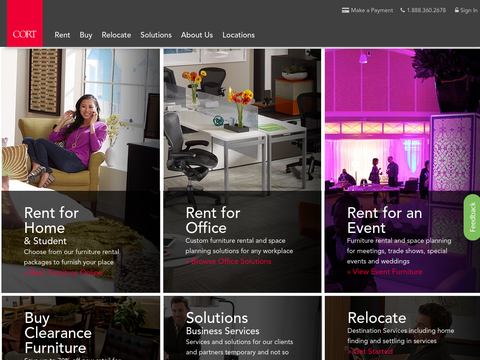Click the Rent for Home heading
Image resolution: width=480 pixels, height=360 pixels.
[x=51, y=220]
